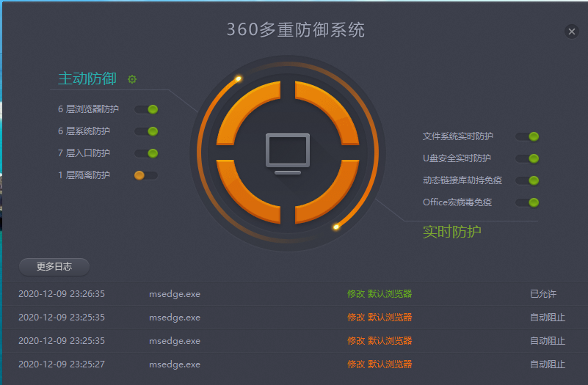Screen dimensions: 588x385
Task: Click the 6 层浏览器防护 label
Action: pyautogui.click(x=88, y=109)
